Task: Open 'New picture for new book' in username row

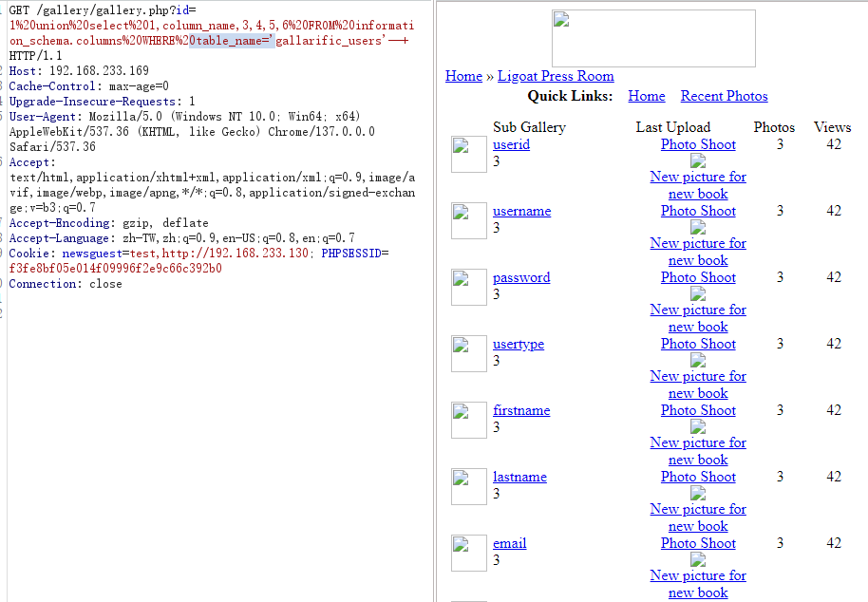Action: tap(697, 252)
